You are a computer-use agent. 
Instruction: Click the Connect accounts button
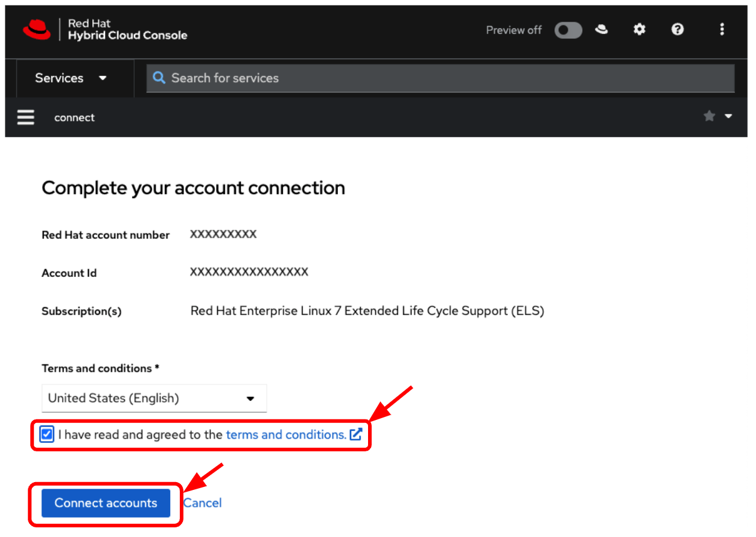click(106, 503)
